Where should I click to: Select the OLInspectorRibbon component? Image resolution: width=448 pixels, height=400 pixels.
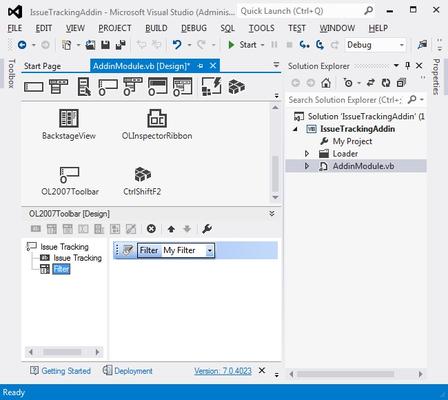point(157,124)
